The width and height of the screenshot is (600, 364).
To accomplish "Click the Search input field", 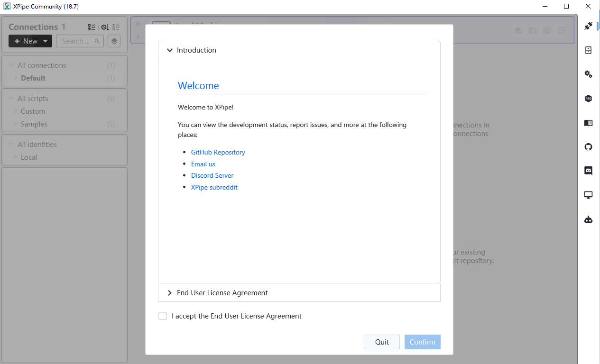I will tap(80, 41).
